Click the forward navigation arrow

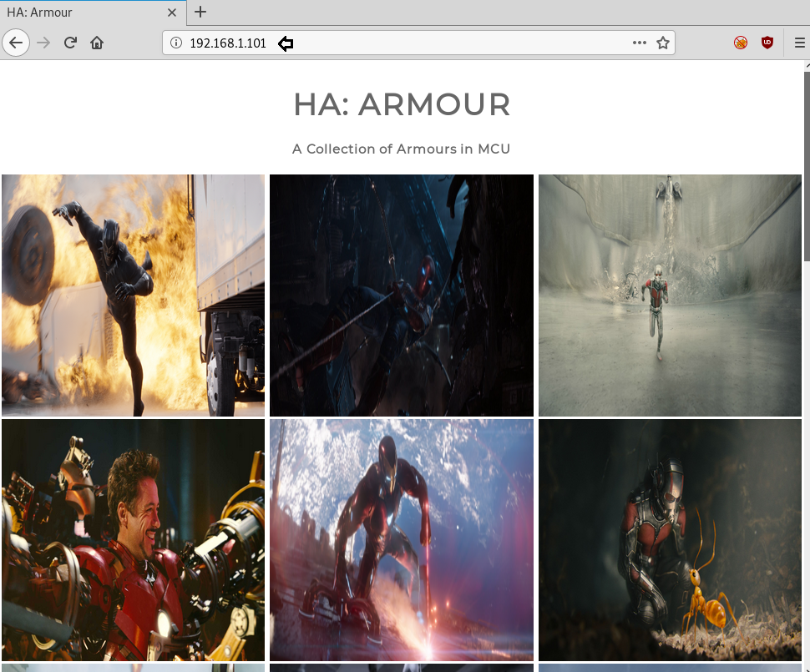click(x=44, y=43)
